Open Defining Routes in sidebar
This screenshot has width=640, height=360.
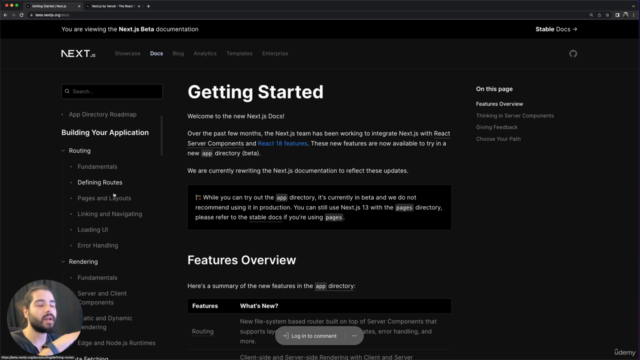click(x=100, y=182)
